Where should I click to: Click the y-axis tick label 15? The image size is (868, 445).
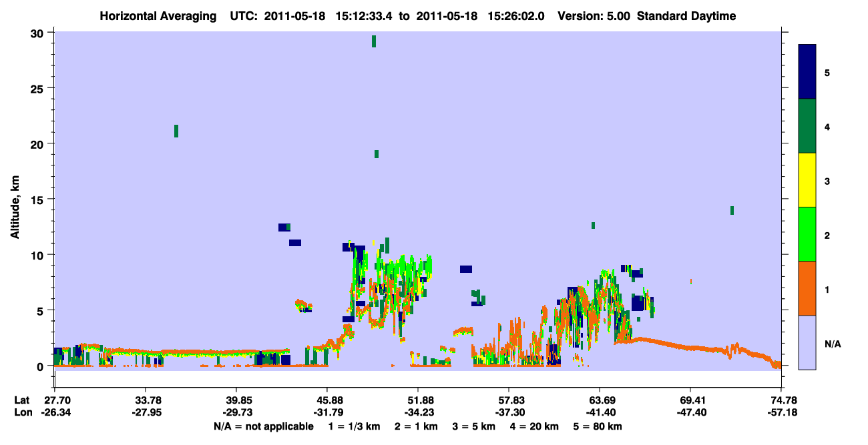[38, 199]
